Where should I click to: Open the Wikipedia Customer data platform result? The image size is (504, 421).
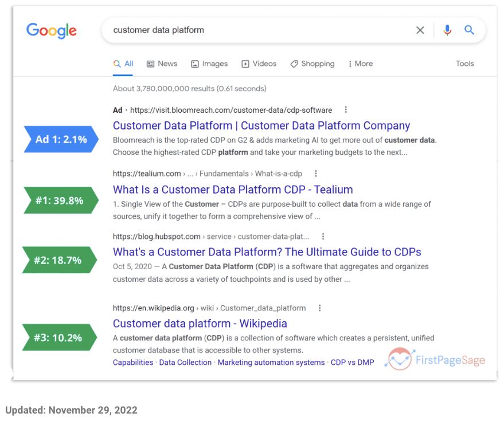[200, 323]
